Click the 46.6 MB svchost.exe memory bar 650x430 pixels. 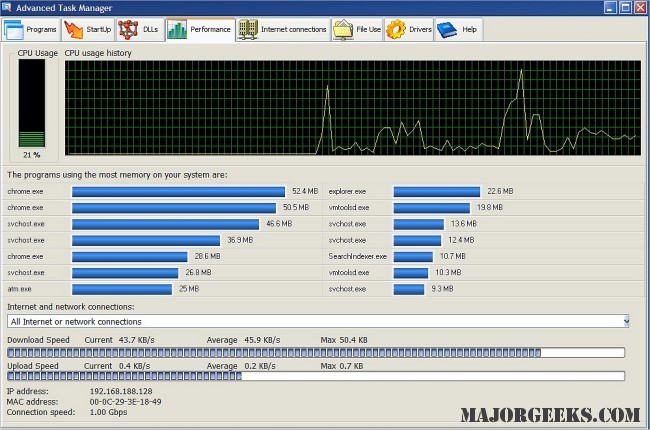pos(165,224)
